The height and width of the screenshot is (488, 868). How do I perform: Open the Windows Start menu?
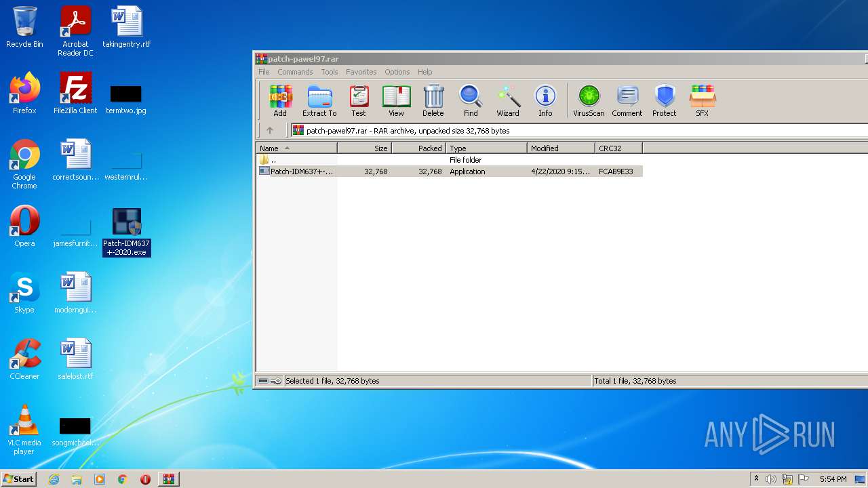(19, 479)
